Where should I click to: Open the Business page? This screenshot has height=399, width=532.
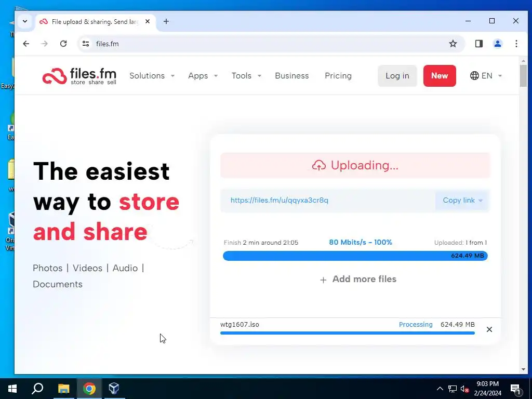click(292, 76)
